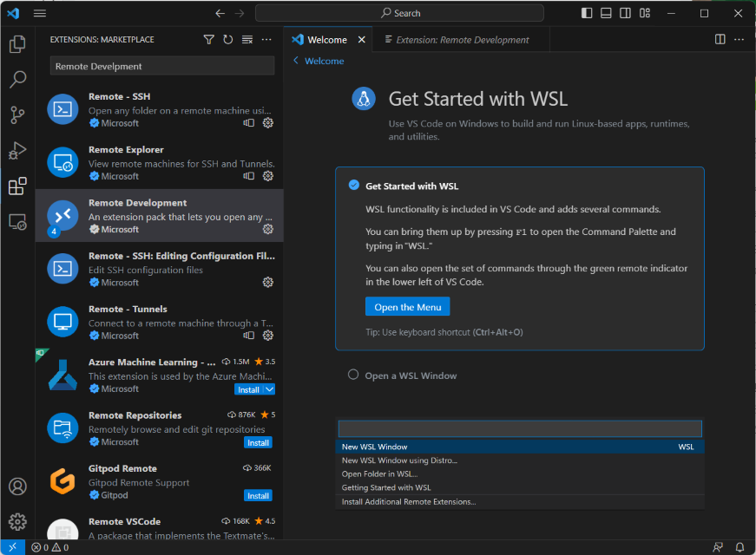Switch to the Extension: Remote Development tab

pos(461,39)
